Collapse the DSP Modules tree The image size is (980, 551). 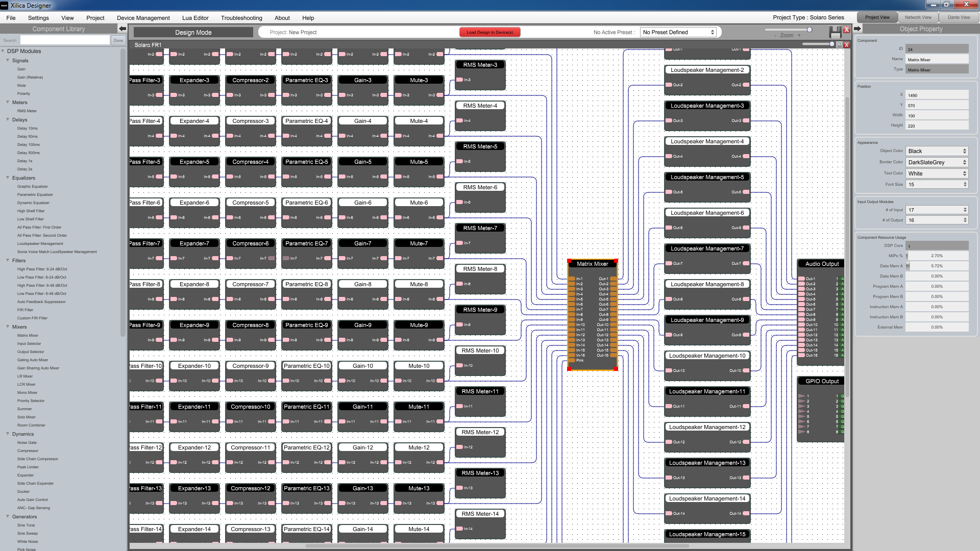pyautogui.click(x=3, y=51)
